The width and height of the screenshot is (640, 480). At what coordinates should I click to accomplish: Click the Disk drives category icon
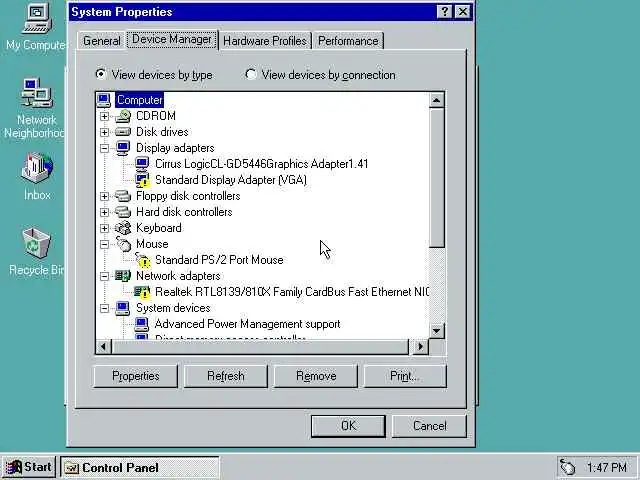(x=123, y=132)
